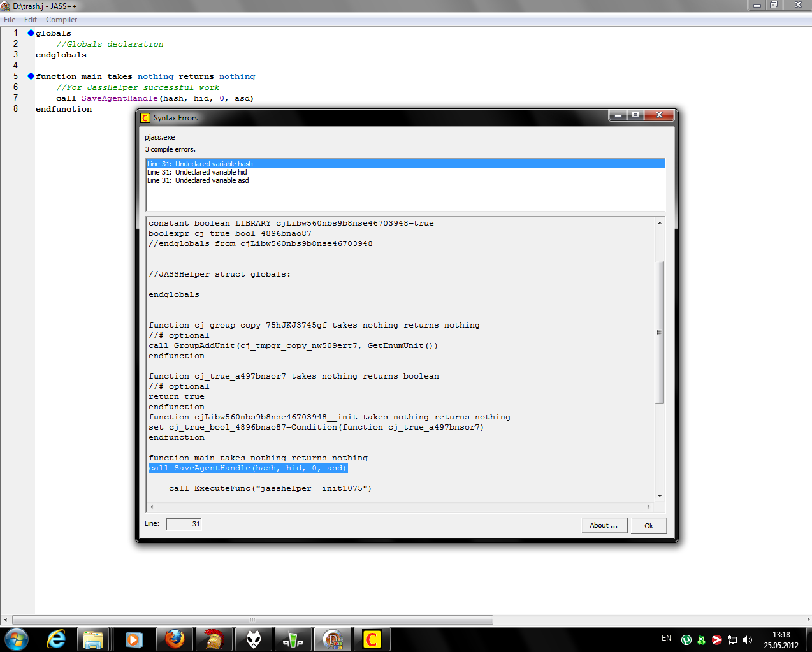The image size is (812, 652).
Task: Minimize the Syntax Errors dialog
Action: coord(618,115)
